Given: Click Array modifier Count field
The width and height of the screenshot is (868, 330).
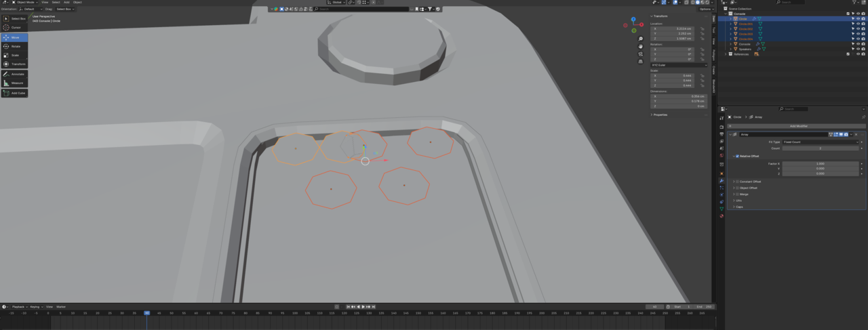Looking at the screenshot, I should (x=821, y=148).
